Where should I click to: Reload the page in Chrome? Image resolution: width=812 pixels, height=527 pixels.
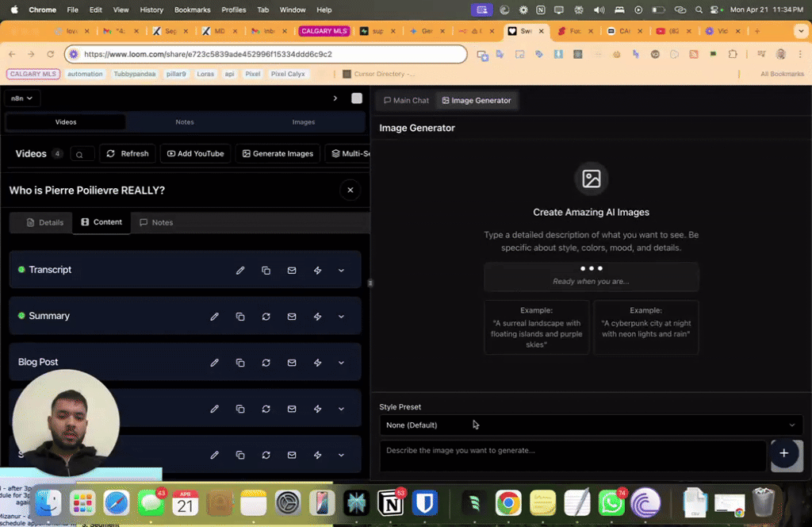pos(50,54)
